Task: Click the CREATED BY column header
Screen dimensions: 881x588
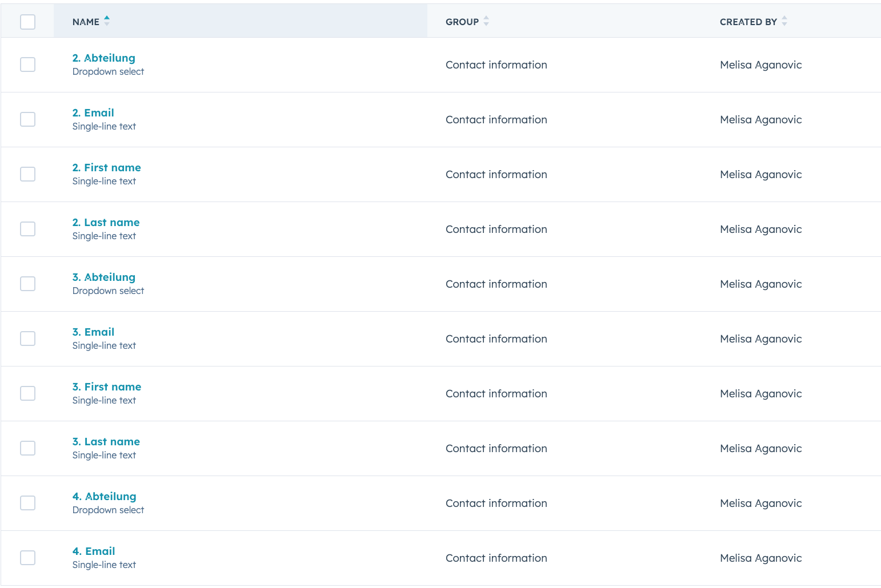Action: 748,21
